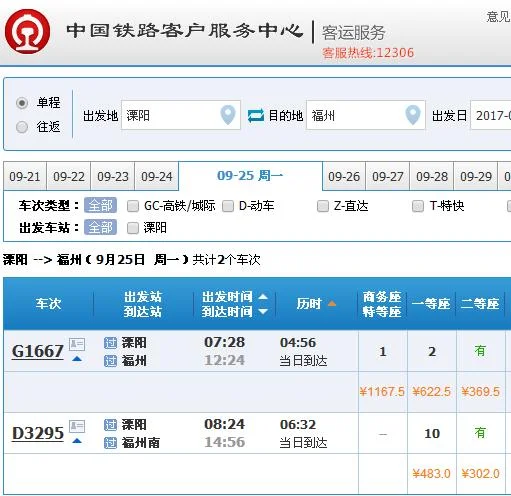
Task: Click the 过 icon beside 溧阳 in G1667 row
Action: coord(110,343)
